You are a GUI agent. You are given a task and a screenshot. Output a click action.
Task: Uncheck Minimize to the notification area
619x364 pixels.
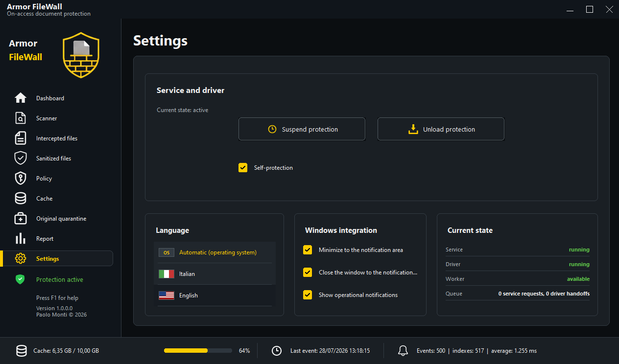(x=308, y=250)
